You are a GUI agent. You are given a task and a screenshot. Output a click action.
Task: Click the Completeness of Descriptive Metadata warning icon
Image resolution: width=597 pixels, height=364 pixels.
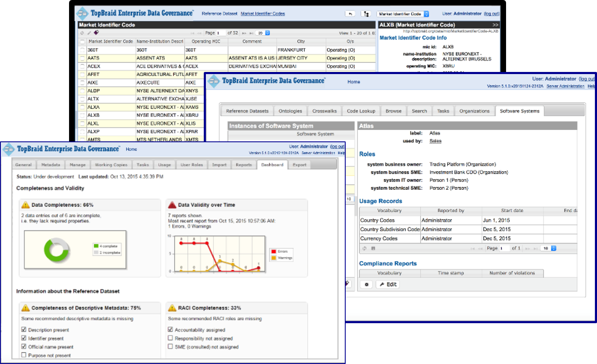click(26, 308)
